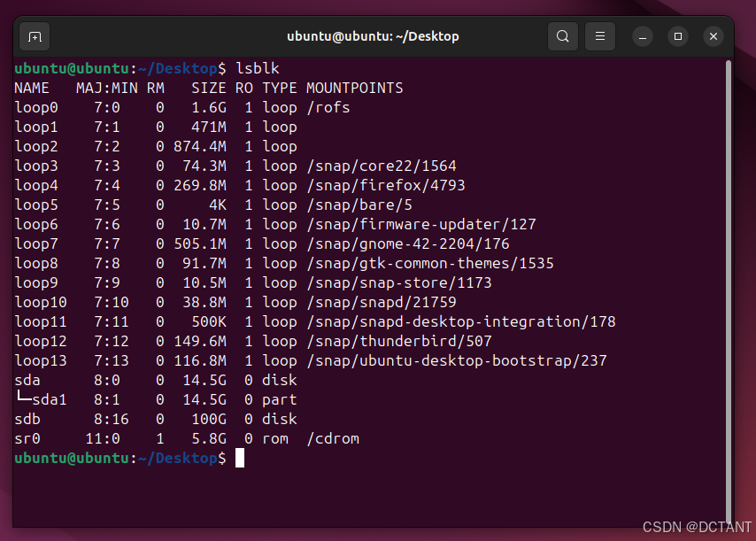Click the 1.6G size of loop0
Image resolution: width=756 pixels, height=541 pixels.
click(209, 107)
